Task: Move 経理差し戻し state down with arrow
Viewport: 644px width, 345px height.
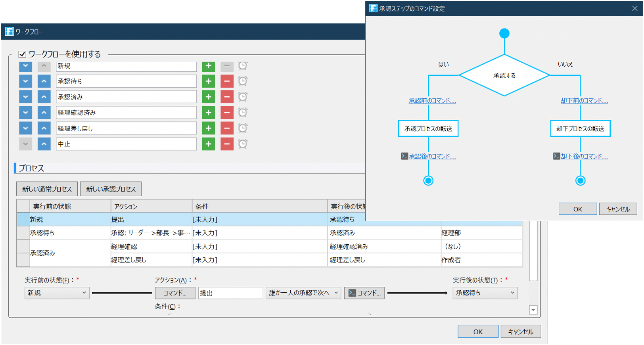Action: [26, 128]
